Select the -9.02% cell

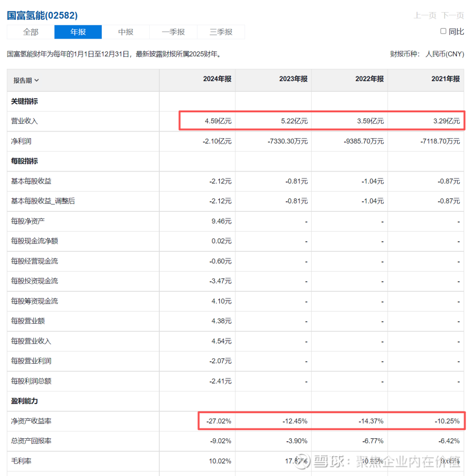[x=220, y=441]
